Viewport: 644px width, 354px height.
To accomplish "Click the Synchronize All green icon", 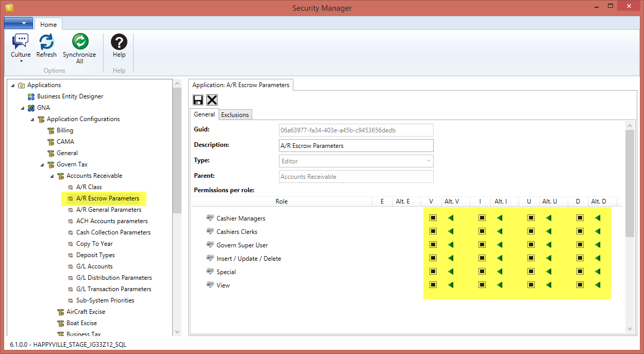I will (79, 42).
